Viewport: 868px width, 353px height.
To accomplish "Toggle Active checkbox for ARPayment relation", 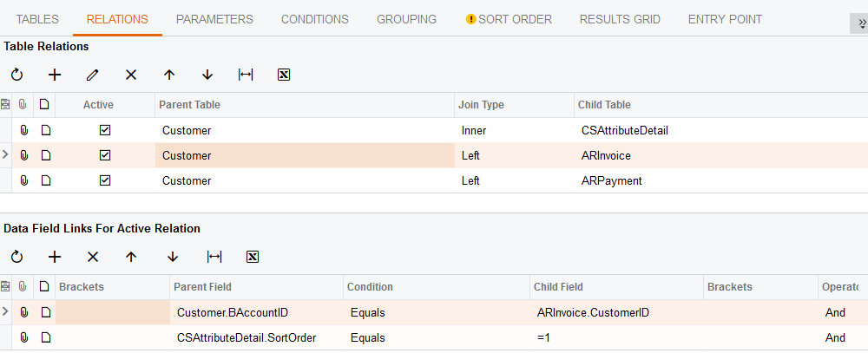I will pos(105,181).
